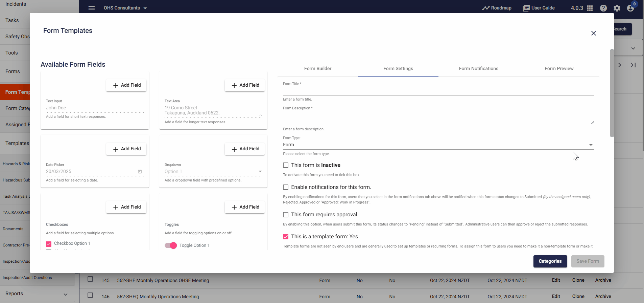Click the sample Text Area address field
644x303 pixels.
213,111
